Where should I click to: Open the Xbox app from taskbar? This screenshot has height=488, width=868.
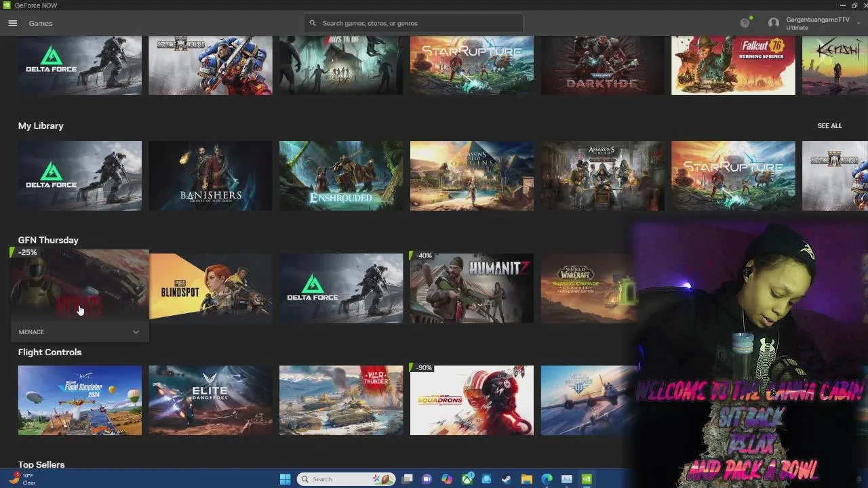coord(467,479)
